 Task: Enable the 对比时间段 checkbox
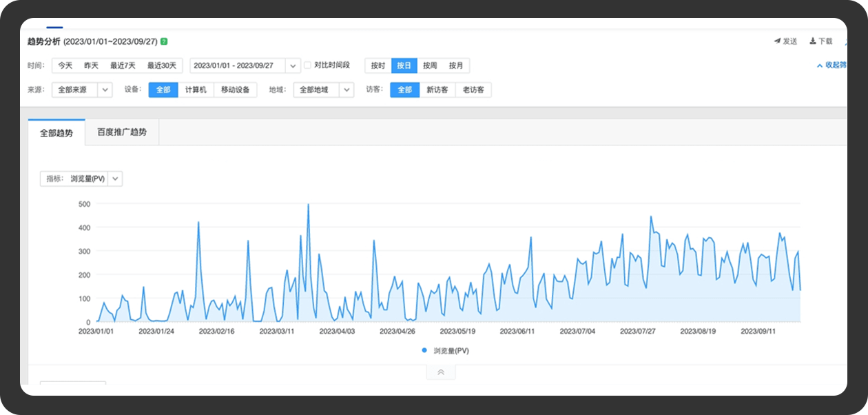(x=308, y=65)
